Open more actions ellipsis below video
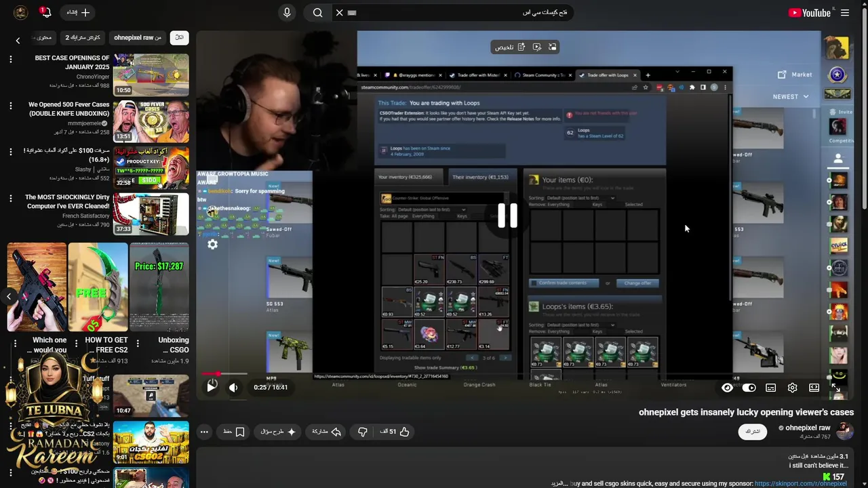This screenshot has width=868, height=488. [204, 432]
